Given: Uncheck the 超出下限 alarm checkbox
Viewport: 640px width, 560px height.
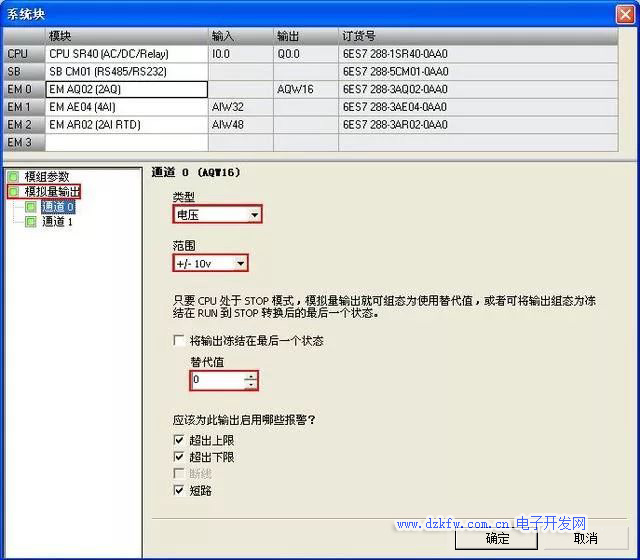Looking at the screenshot, I should [179, 457].
